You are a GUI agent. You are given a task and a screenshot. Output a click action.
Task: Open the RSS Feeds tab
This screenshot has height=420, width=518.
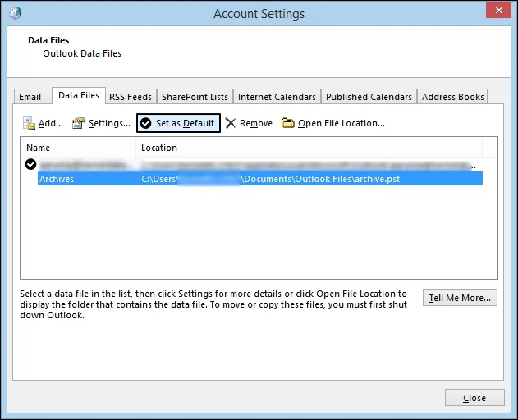tap(131, 97)
